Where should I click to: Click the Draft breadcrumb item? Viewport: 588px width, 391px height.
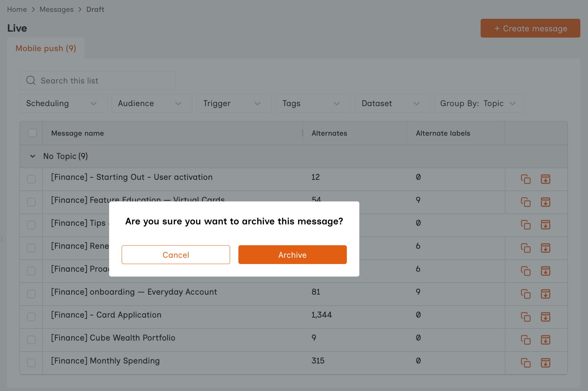point(95,9)
